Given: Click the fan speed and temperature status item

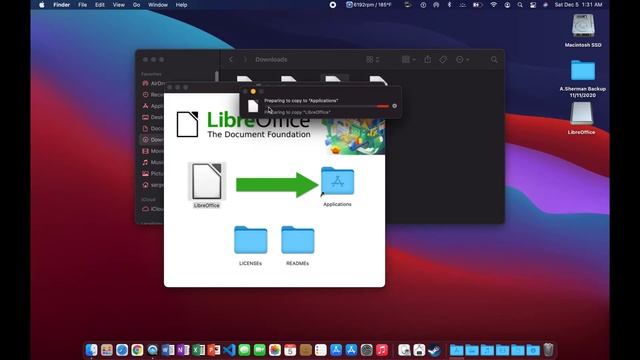Looking at the screenshot, I should pyautogui.click(x=369, y=5).
